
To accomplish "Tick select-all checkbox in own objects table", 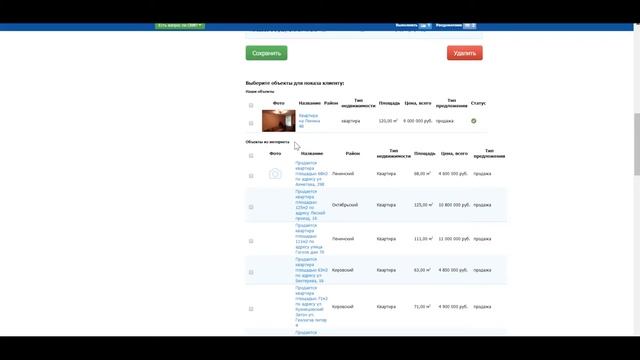I will point(251,105).
